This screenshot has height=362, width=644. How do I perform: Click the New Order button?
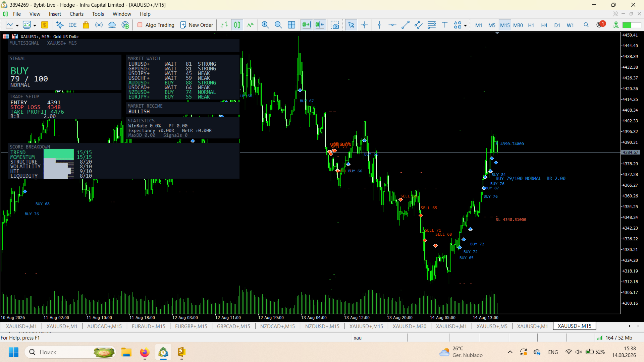197,25
